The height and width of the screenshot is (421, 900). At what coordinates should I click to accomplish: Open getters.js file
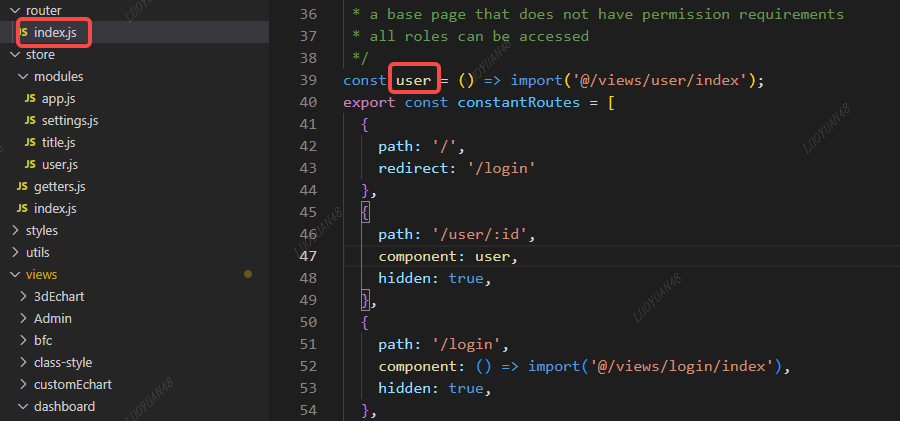pyautogui.click(x=60, y=187)
